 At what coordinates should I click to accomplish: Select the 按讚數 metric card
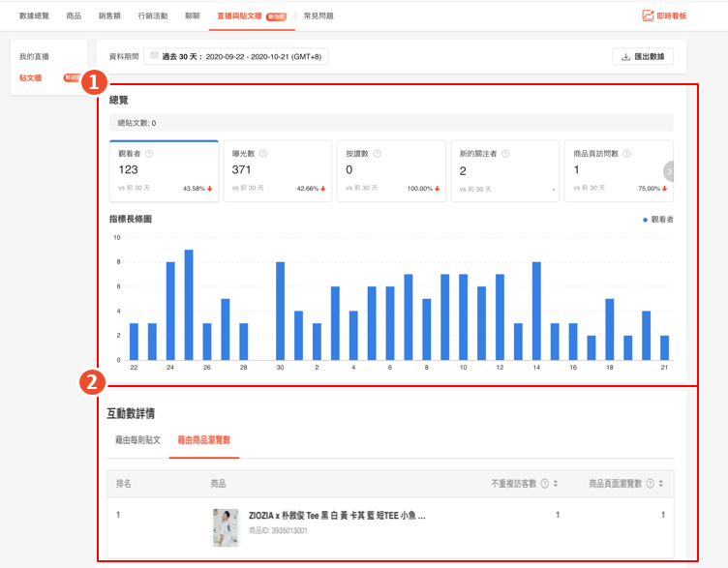391,170
